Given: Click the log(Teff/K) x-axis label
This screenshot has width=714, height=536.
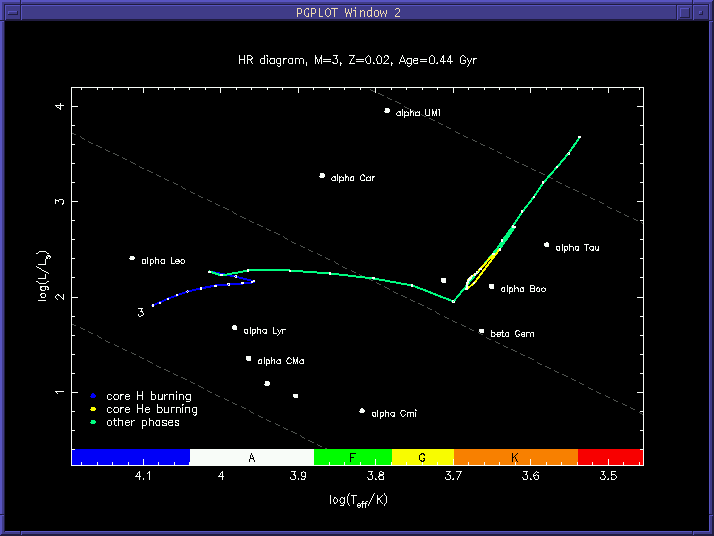Looking at the screenshot, I should (x=358, y=500).
